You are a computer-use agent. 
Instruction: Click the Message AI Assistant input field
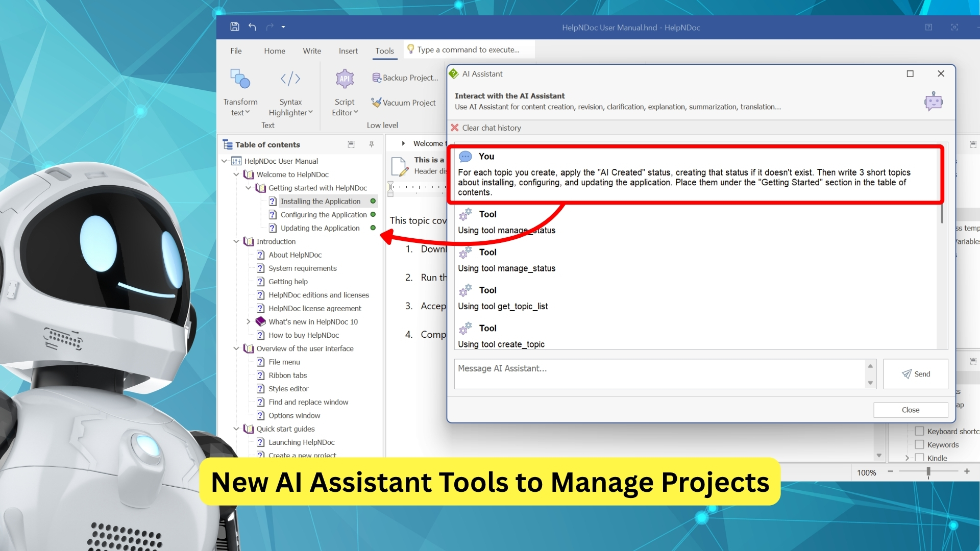660,374
